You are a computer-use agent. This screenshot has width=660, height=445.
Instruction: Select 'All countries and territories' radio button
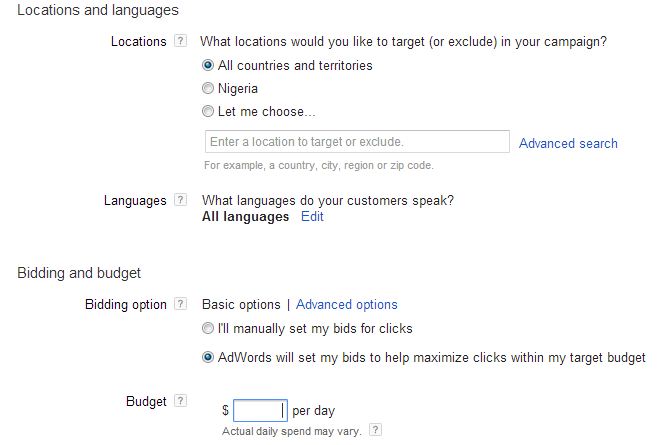click(208, 65)
